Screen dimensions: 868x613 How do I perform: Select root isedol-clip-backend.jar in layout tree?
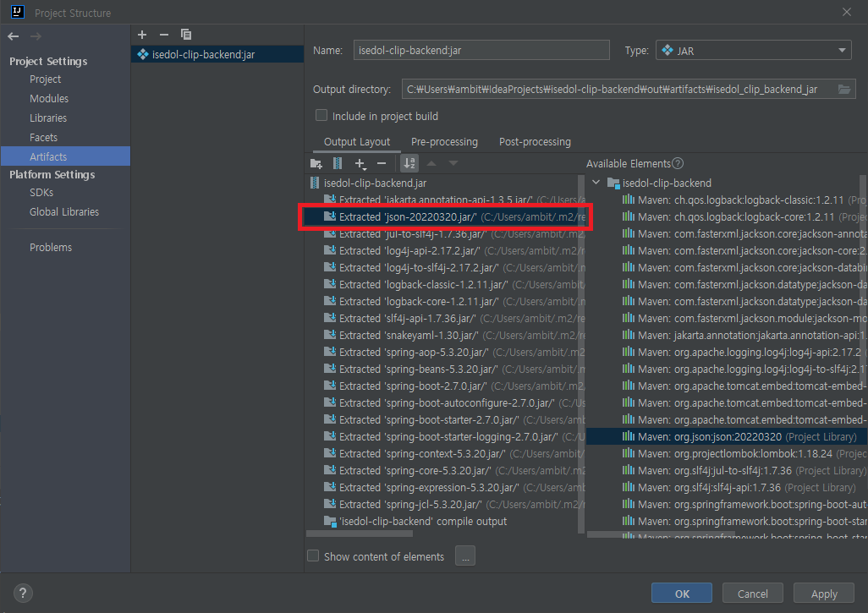375,183
